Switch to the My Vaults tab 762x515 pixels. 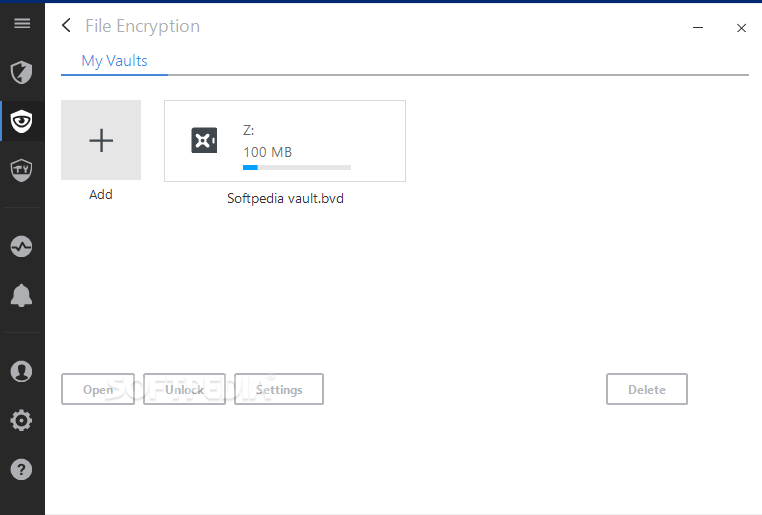pyautogui.click(x=114, y=61)
